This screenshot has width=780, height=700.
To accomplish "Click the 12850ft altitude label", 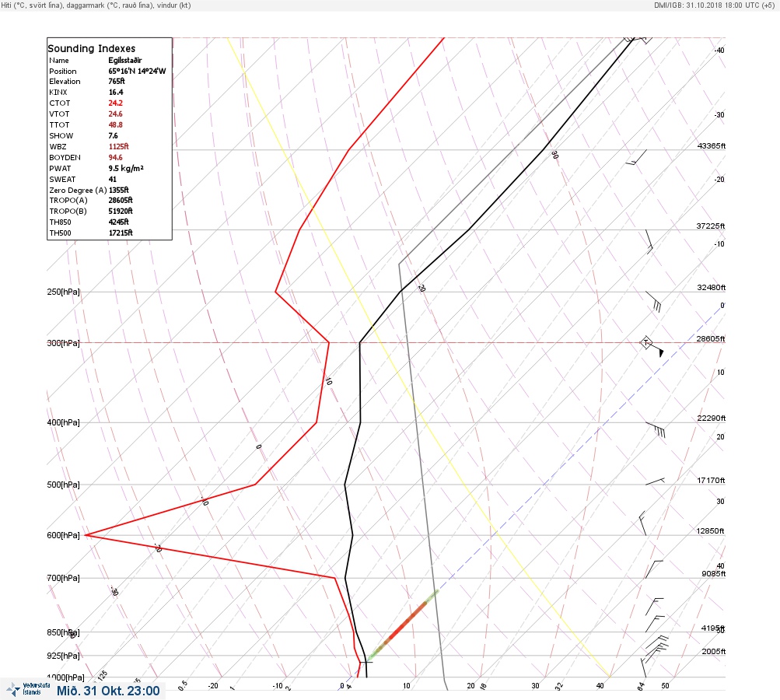I will (710, 531).
